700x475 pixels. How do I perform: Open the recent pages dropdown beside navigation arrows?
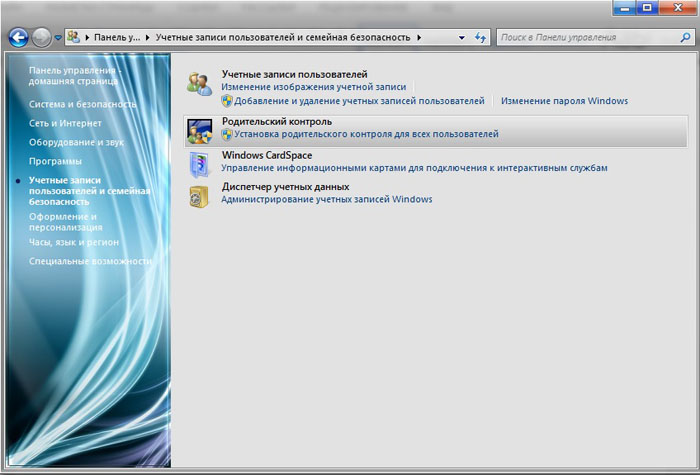click(58, 38)
